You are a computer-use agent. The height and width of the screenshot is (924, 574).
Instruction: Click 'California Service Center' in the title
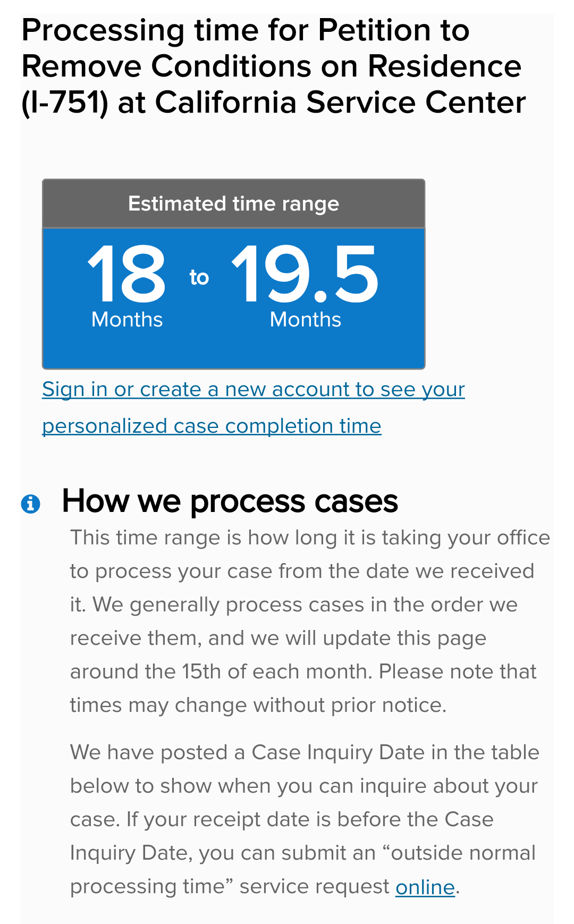(340, 103)
